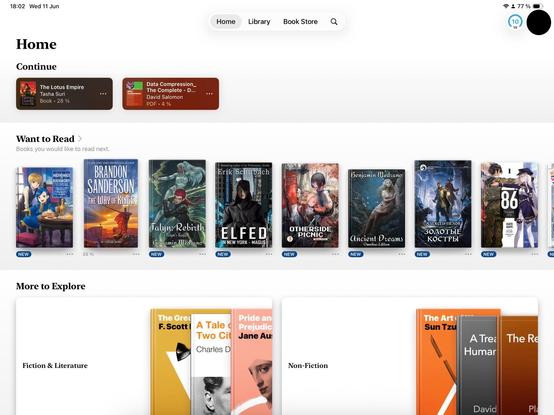554x415 pixels.
Task: Open Elfed book cover
Action: coord(244,205)
